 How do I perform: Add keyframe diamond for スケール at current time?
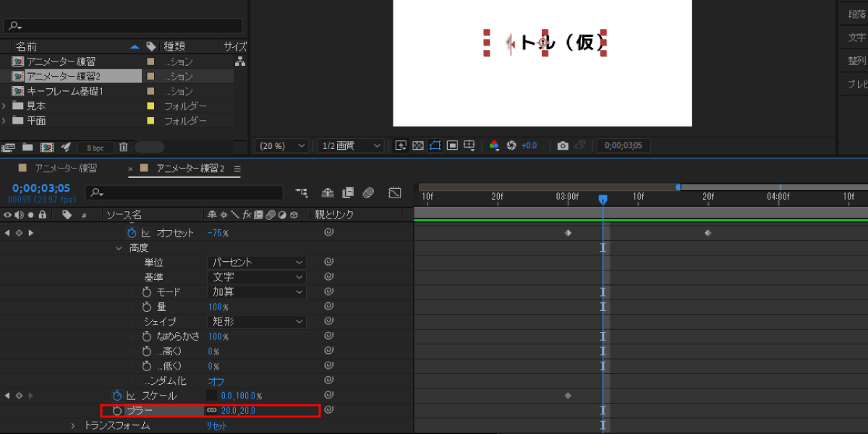[x=19, y=396]
